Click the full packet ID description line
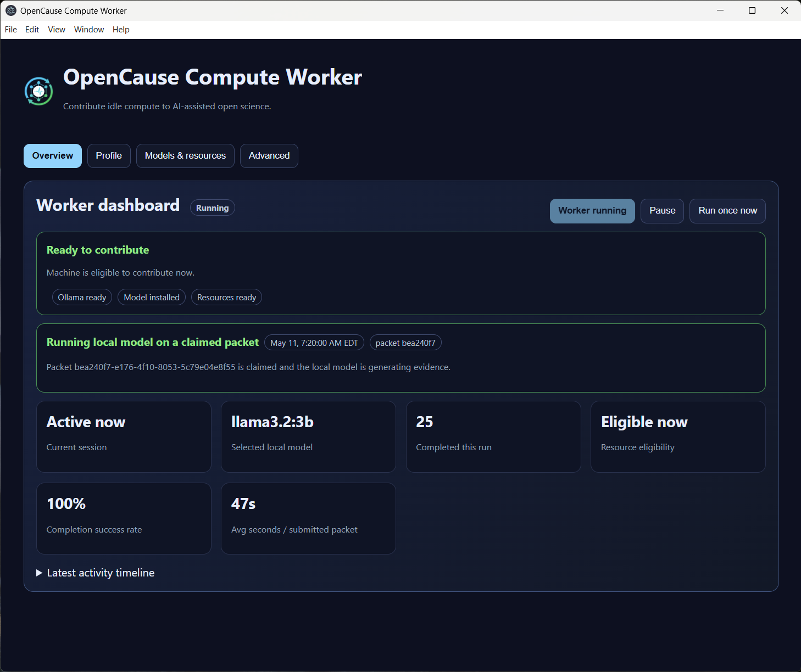The height and width of the screenshot is (672, 801). click(248, 367)
